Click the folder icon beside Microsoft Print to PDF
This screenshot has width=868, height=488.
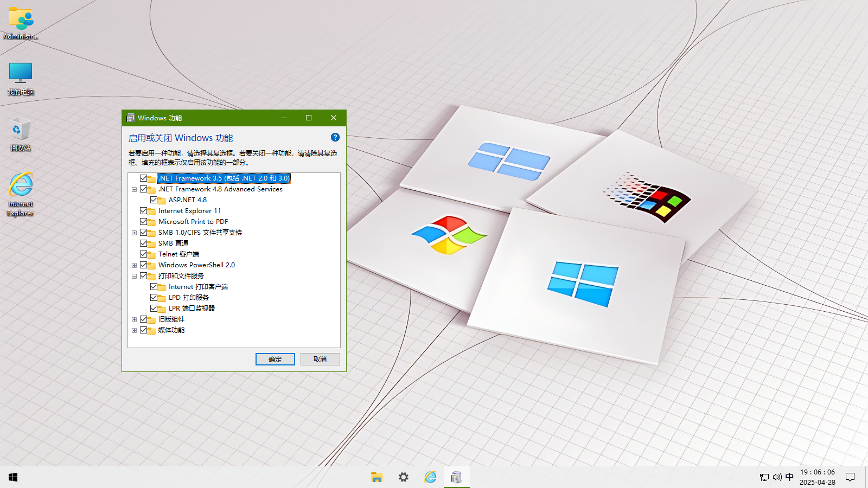pos(152,222)
